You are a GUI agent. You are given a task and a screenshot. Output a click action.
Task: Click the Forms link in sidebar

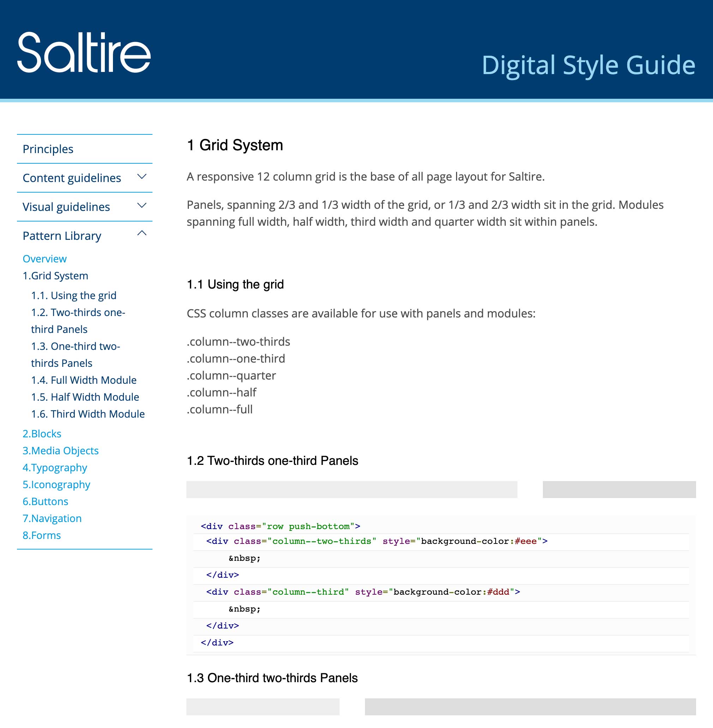coord(42,535)
